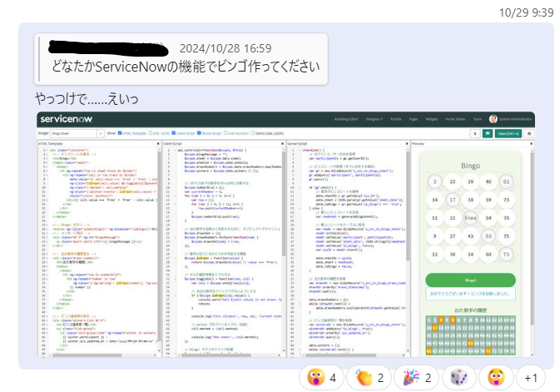The width and height of the screenshot is (560, 392).
Task: Open the hamburger menu next to Save
Action: pyautogui.click(x=529, y=133)
